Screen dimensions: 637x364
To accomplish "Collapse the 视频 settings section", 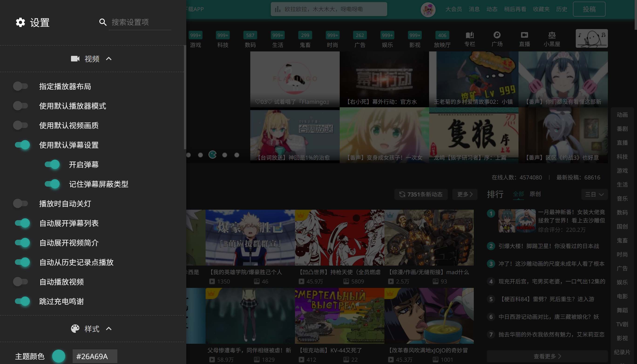I will click(x=108, y=59).
